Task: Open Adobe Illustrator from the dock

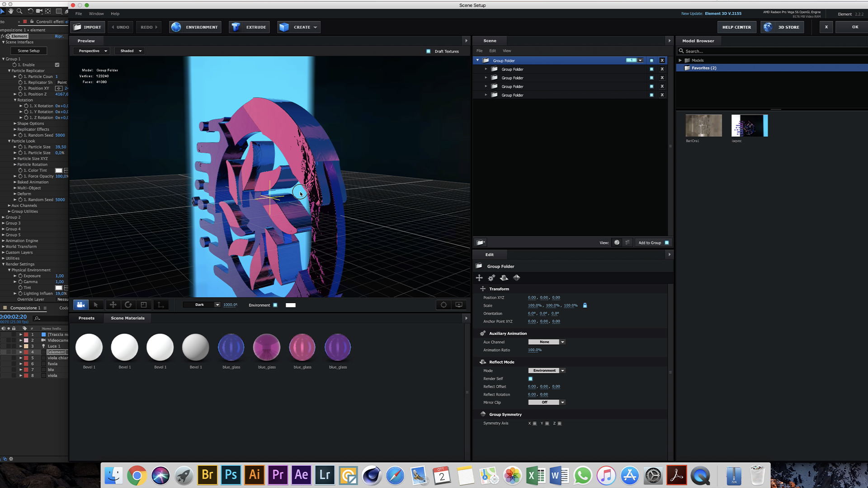Action: click(x=255, y=475)
